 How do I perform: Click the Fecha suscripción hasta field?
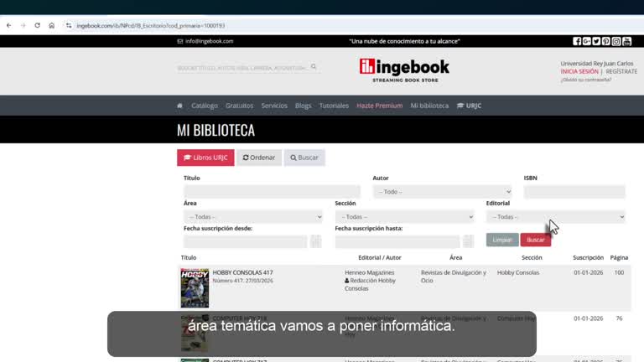(397, 241)
